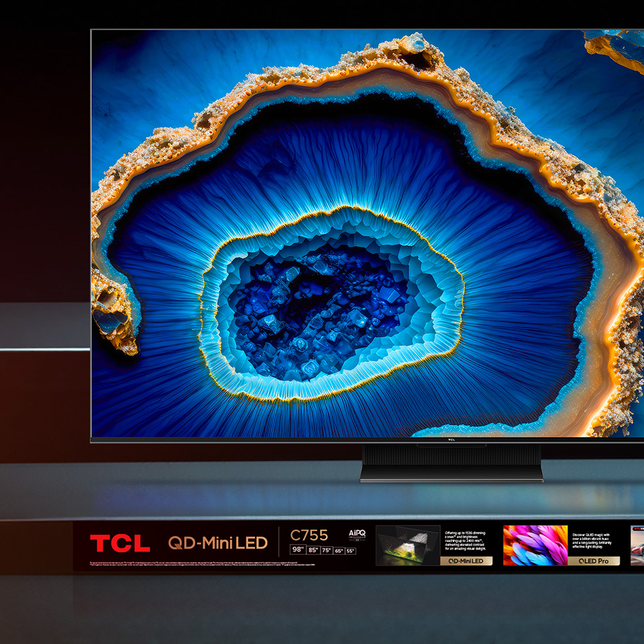Select the 85" size box
Viewport: 644px width, 644px height.
point(313,550)
